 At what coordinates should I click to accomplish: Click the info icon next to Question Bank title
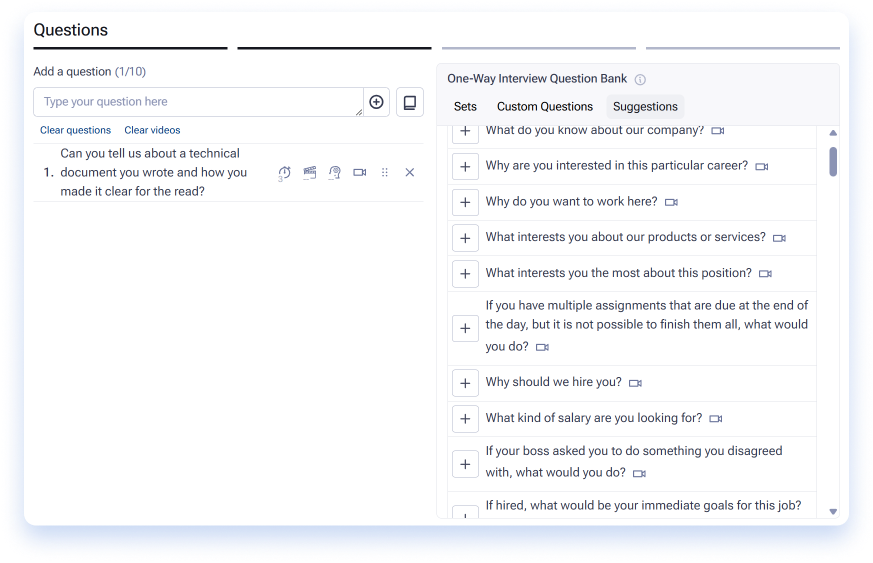tap(640, 80)
